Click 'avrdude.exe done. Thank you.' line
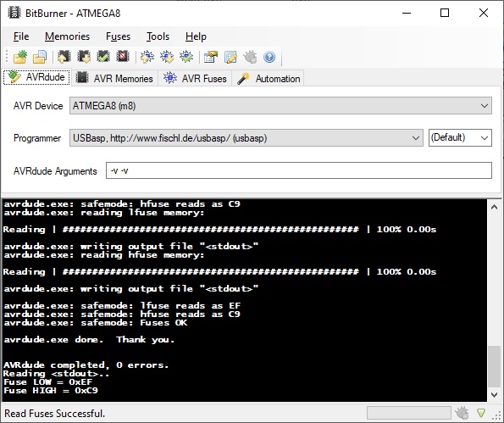Screen dimensions: 504x423 (89, 340)
